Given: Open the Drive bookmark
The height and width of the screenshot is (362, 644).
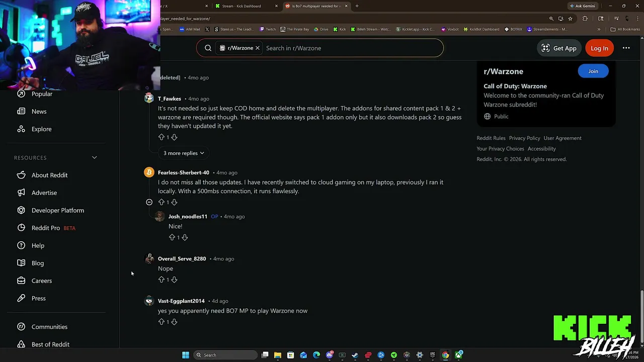Looking at the screenshot, I should pos(321,29).
